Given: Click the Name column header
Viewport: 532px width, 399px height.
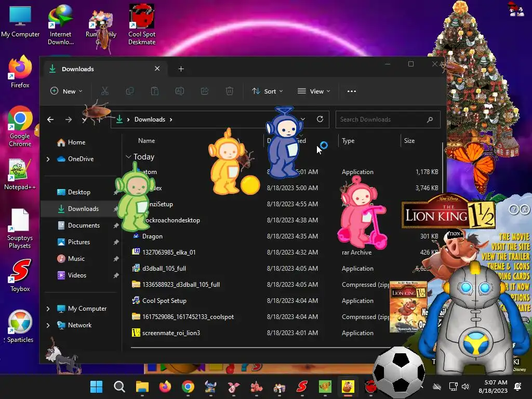Looking at the screenshot, I should coord(147,140).
